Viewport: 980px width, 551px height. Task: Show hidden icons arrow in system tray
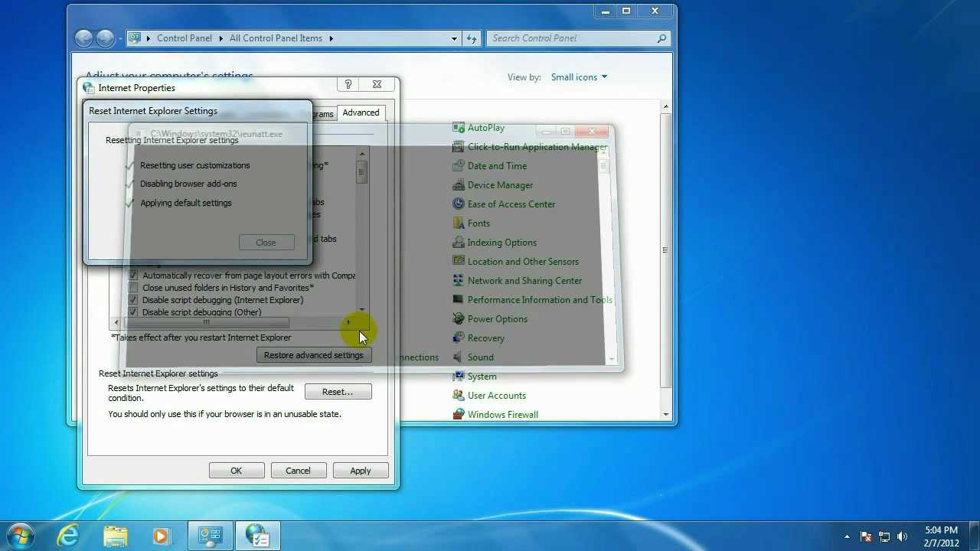pyautogui.click(x=847, y=536)
